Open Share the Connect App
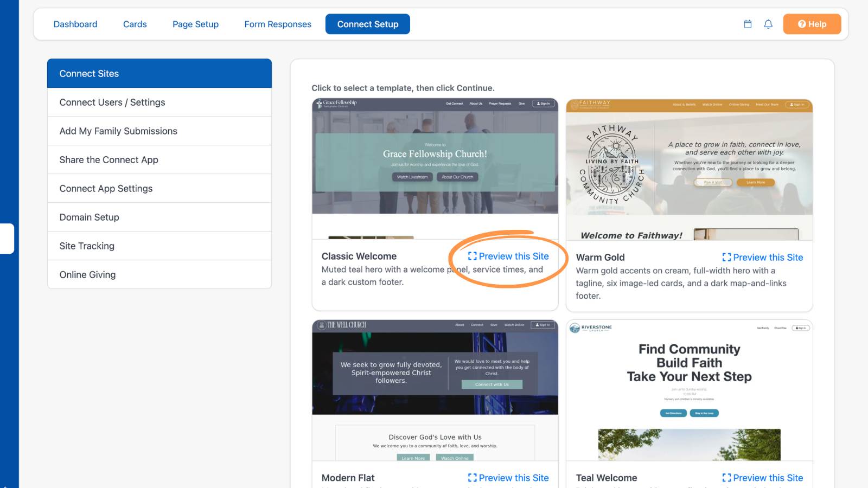868x488 pixels. click(159, 159)
